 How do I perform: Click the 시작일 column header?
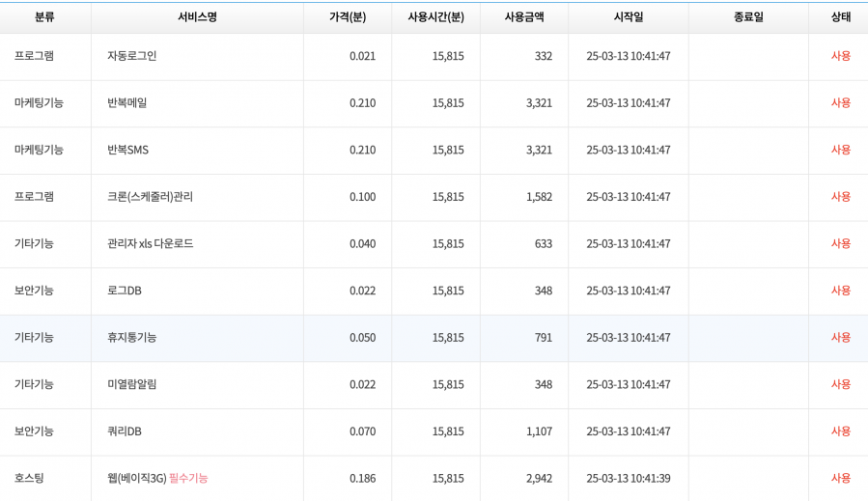628,17
